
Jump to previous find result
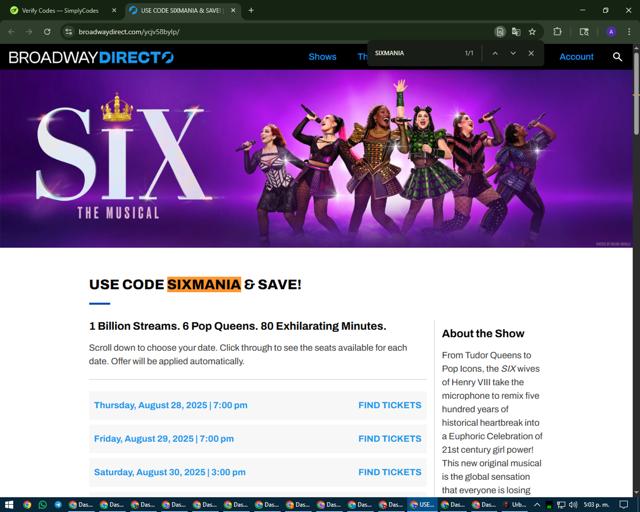point(495,53)
